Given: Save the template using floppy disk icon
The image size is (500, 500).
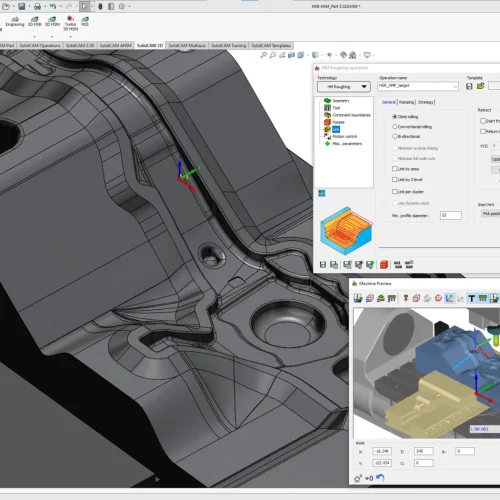Looking at the screenshot, I should tap(469, 86).
